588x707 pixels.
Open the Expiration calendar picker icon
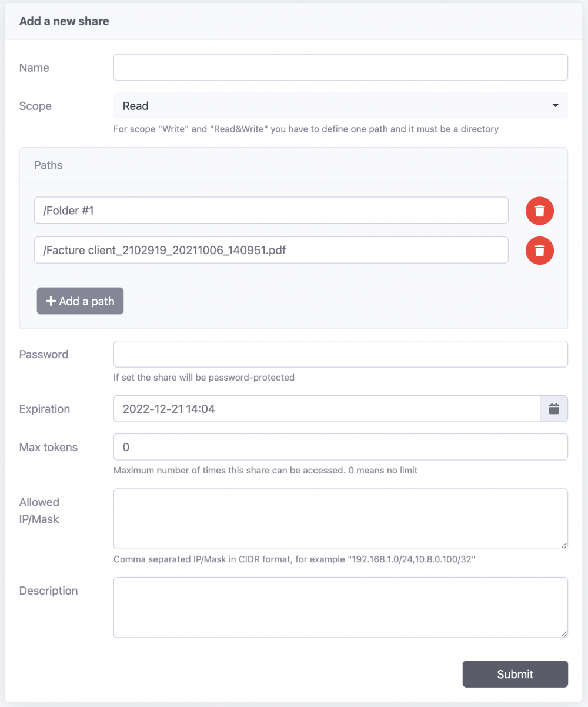pyautogui.click(x=553, y=409)
